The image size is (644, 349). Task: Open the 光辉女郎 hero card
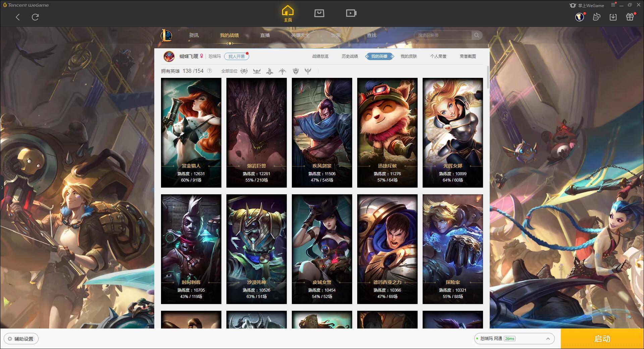coord(453,133)
